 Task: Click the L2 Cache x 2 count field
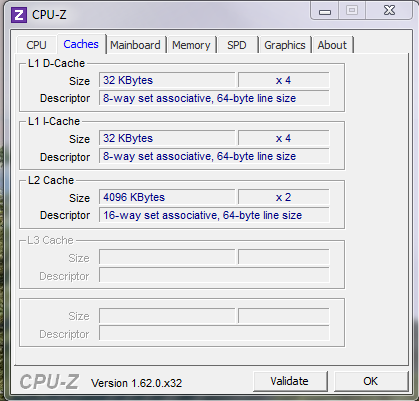284,197
